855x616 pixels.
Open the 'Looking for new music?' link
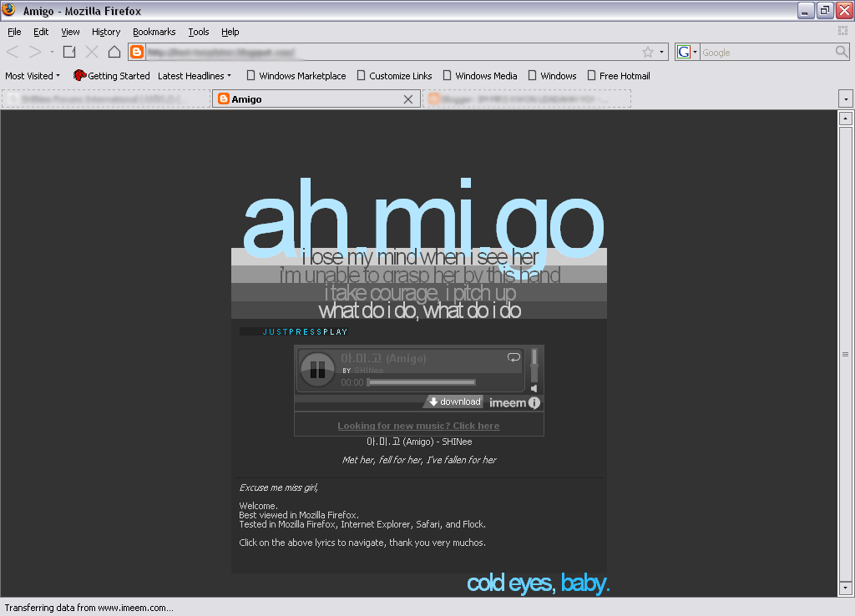click(x=418, y=426)
